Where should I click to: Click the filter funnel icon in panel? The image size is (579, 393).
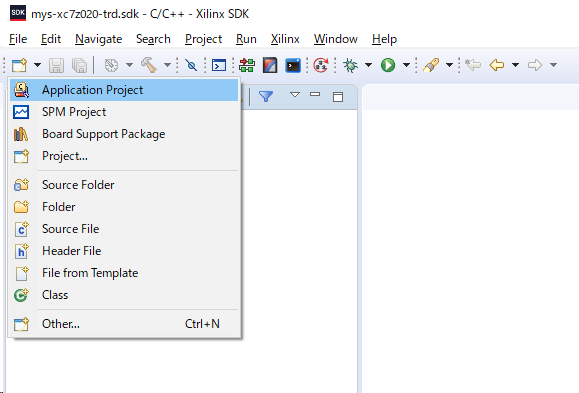pos(266,96)
